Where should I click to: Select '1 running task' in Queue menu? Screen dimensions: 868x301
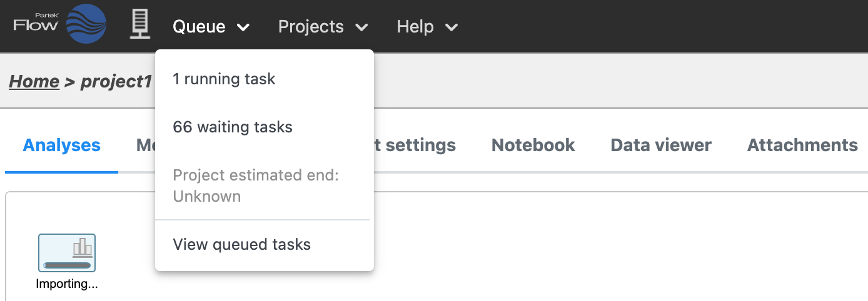coord(224,79)
